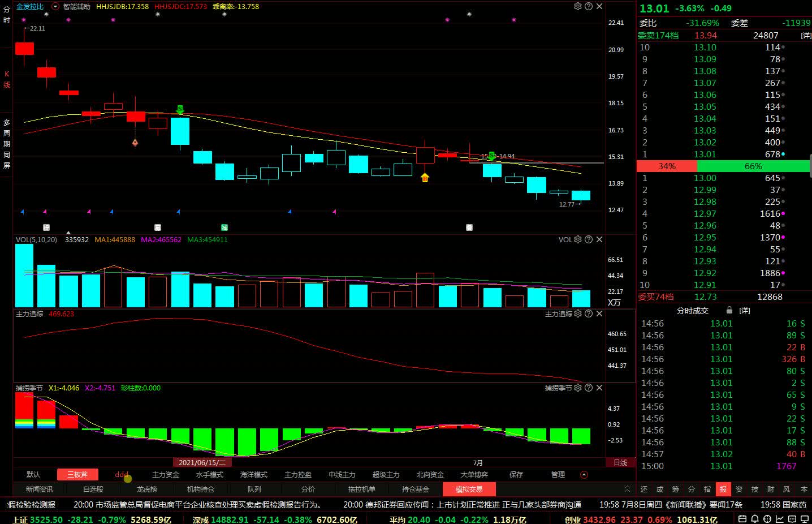Select the 北向资金 template tab
The width and height of the screenshot is (812, 524).
(430, 475)
